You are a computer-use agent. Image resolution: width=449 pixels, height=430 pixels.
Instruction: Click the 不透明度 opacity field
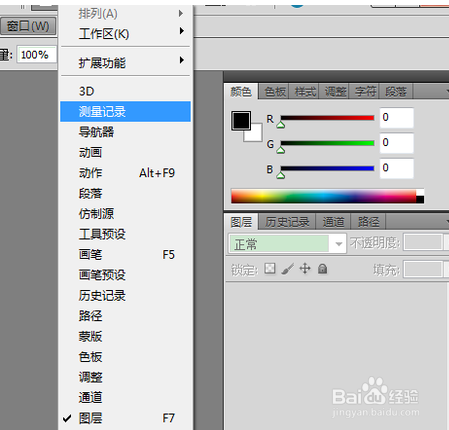(x=423, y=243)
